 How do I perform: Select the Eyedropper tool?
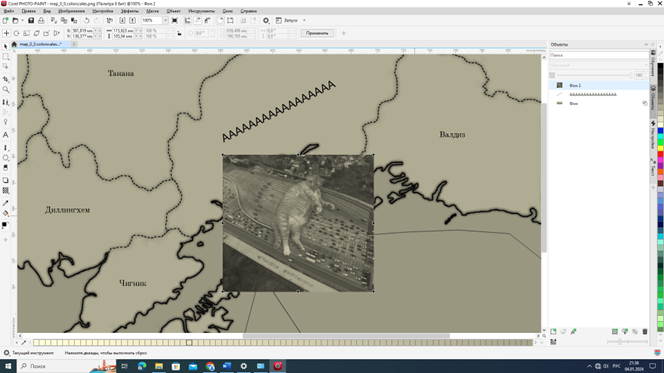(6, 203)
